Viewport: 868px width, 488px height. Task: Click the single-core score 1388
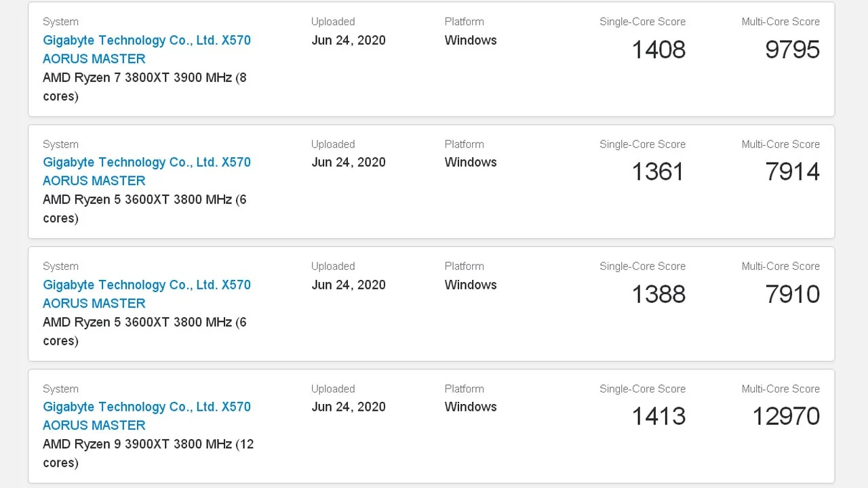point(658,294)
